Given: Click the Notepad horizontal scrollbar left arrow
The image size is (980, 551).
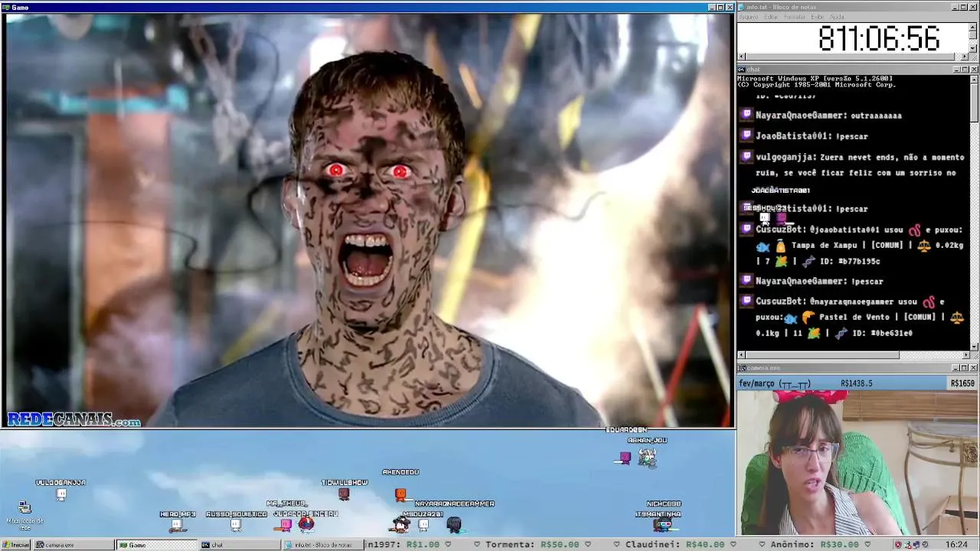Looking at the screenshot, I should click(741, 57).
